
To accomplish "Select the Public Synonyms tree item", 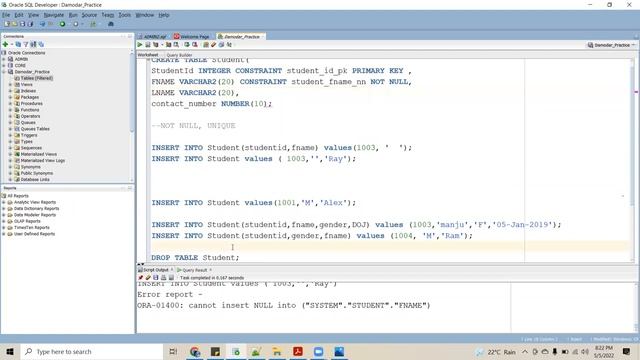I will click(x=36, y=173).
